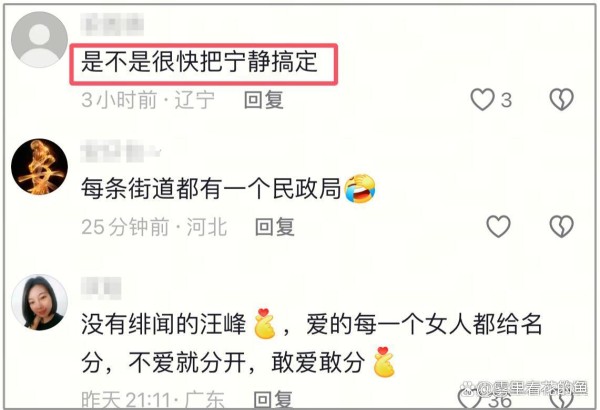The image size is (600, 410).
Task: Open blurred username of first commenter
Action: [x=112, y=24]
